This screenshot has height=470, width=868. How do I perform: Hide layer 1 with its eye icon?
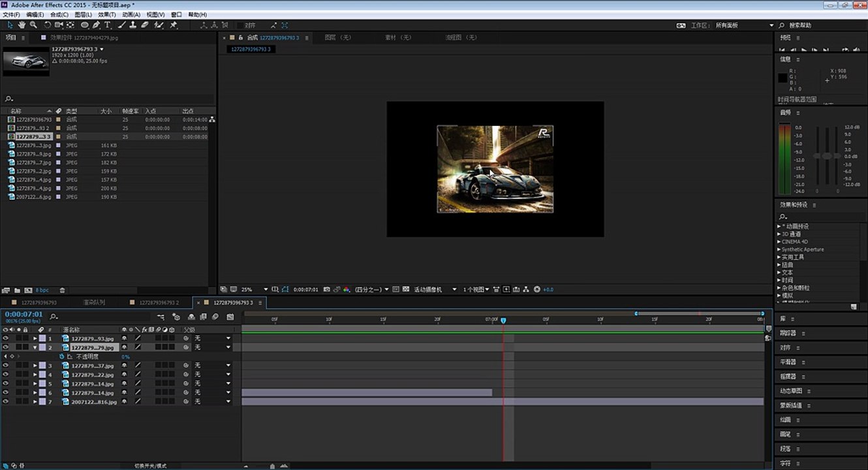5,339
